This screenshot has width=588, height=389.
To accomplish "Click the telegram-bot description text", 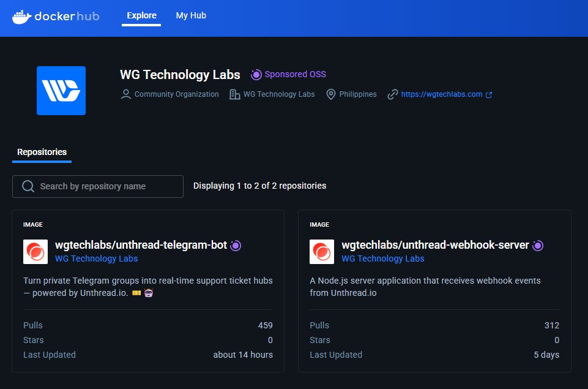I will [147, 287].
